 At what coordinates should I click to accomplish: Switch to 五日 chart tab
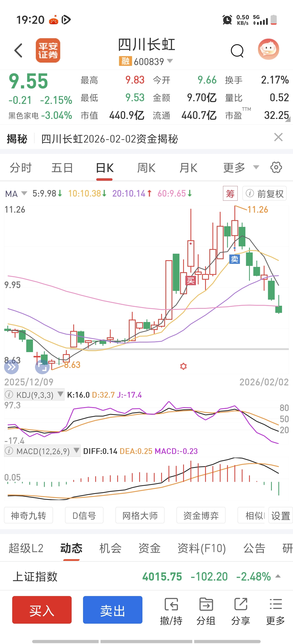click(x=62, y=168)
